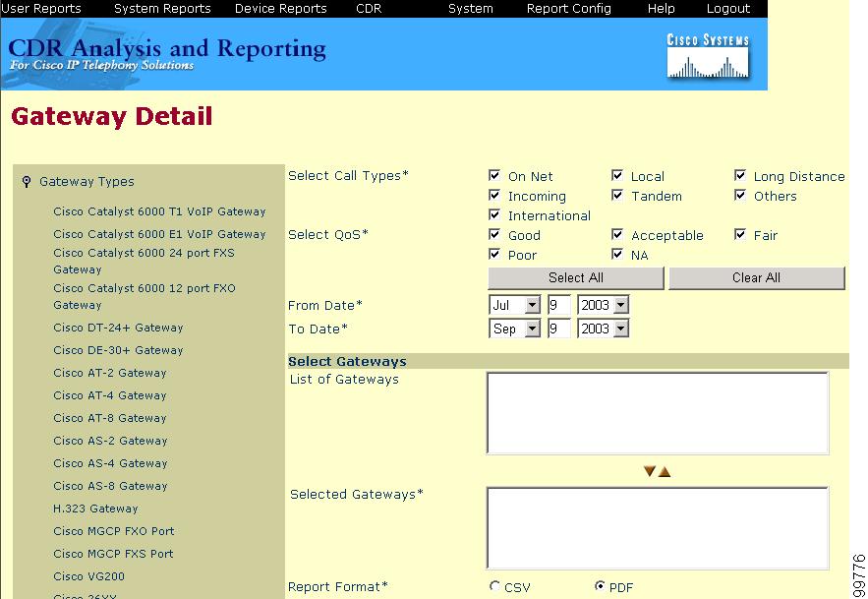Click inside the List of Gateways box
868x599 pixels.
(x=658, y=413)
